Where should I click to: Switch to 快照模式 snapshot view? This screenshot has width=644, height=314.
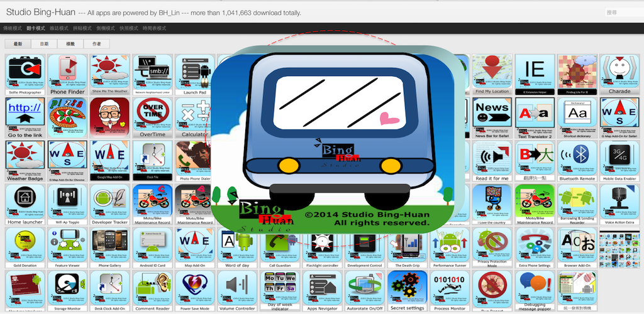(128, 28)
